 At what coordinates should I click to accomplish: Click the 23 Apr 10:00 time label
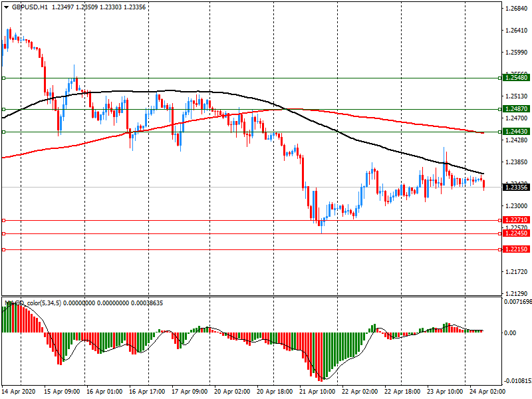pos(445,392)
